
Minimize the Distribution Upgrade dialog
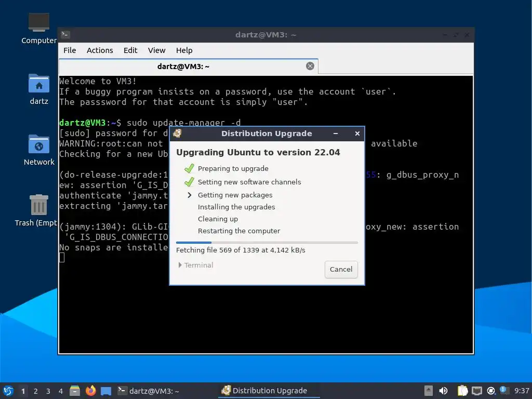coord(336,134)
